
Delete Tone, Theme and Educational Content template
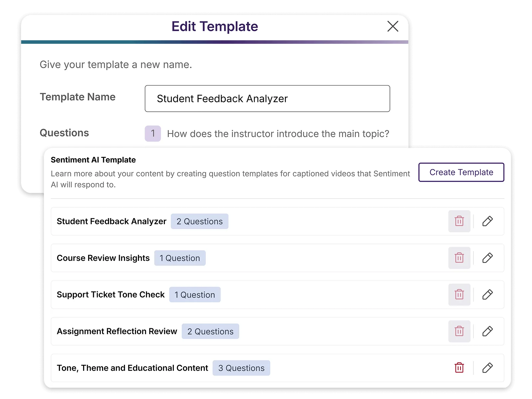(x=459, y=368)
